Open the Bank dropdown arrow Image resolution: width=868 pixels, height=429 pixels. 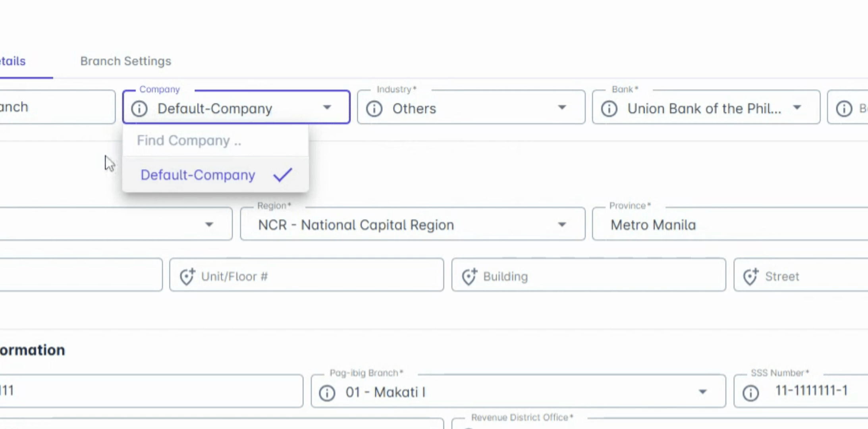(x=797, y=107)
